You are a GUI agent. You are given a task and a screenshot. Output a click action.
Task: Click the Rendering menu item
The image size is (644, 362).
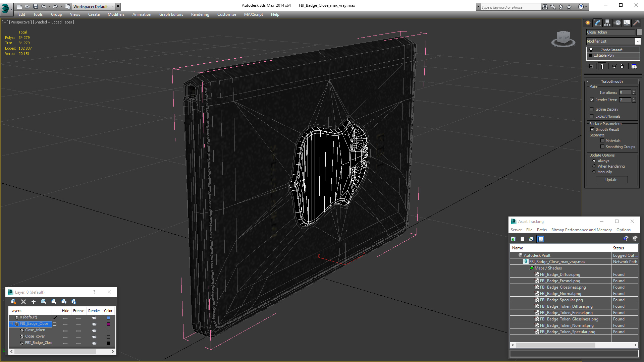(200, 14)
